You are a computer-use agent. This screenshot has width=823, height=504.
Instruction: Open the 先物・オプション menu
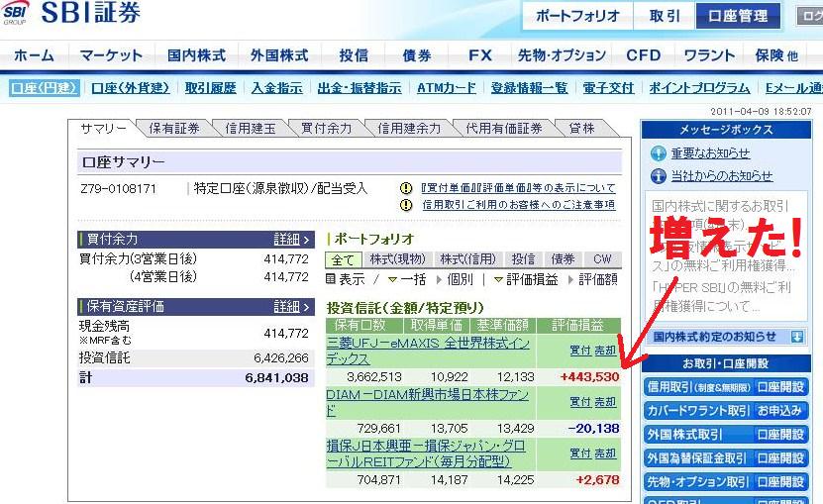(x=562, y=55)
